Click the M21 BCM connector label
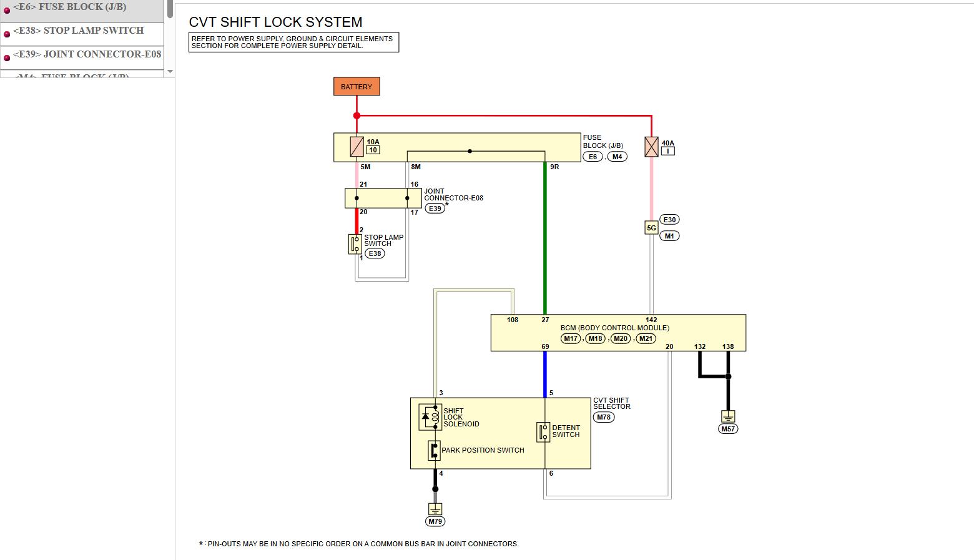This screenshot has height=560, width=974. click(646, 338)
